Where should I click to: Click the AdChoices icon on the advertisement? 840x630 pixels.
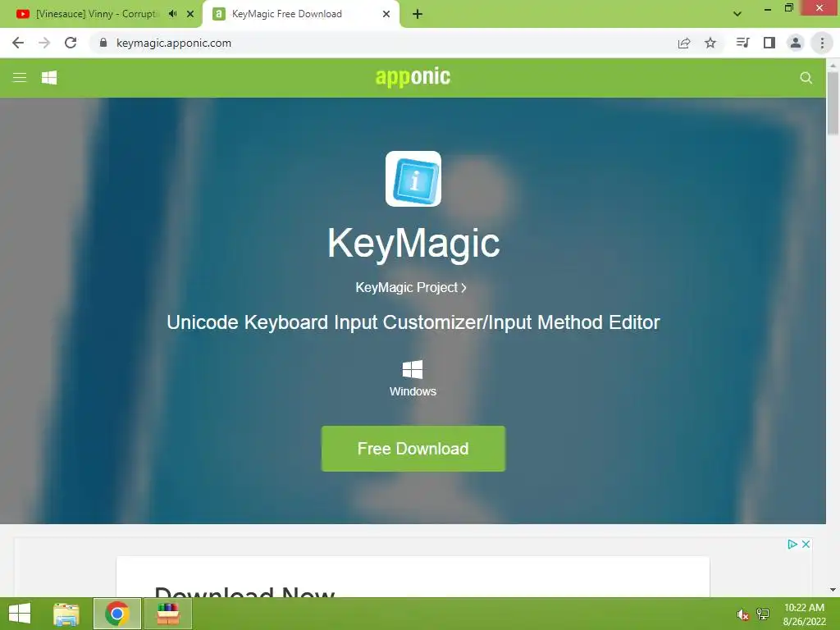click(x=792, y=545)
